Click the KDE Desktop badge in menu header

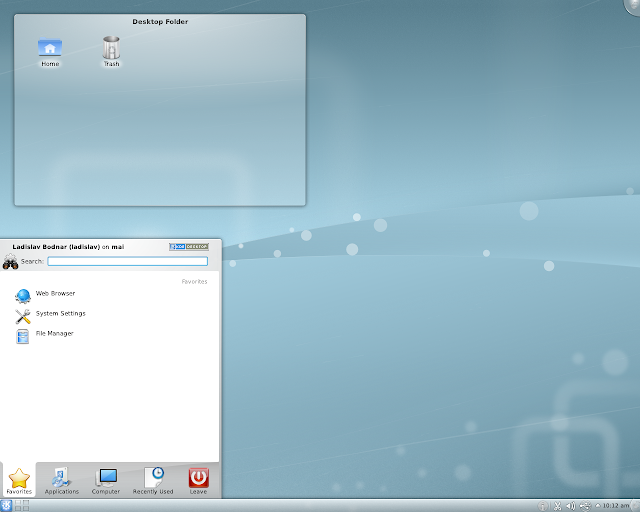tap(189, 247)
